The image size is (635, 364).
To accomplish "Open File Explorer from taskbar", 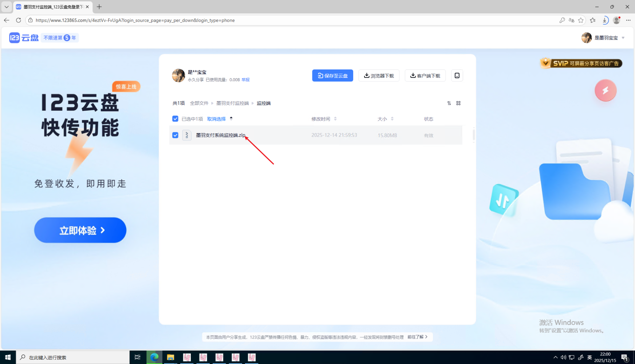I will click(170, 357).
